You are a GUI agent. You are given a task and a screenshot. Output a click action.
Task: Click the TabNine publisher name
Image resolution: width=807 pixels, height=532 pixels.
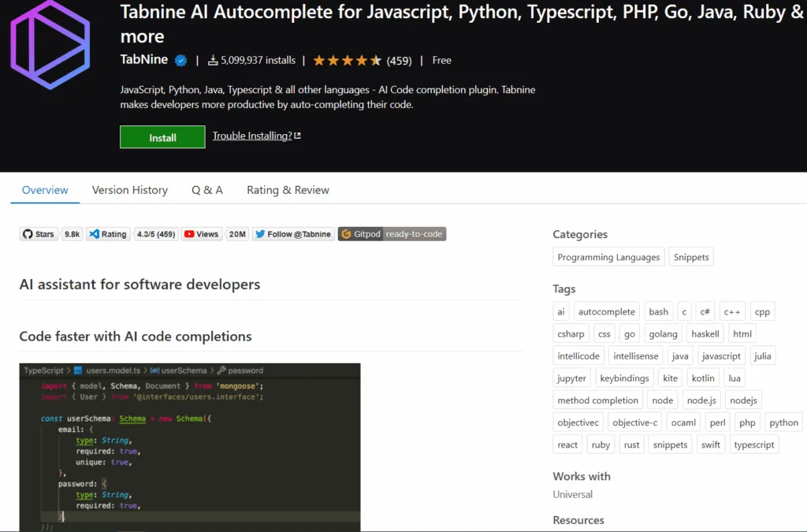143,61
